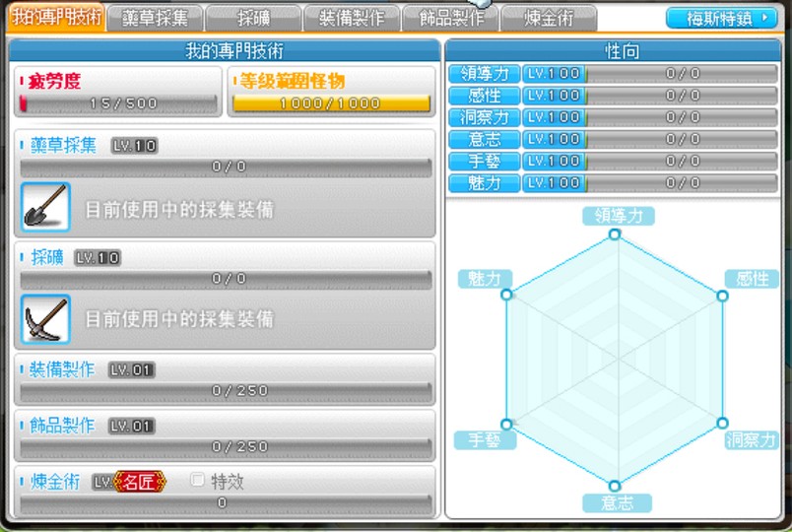Switch to the 煉金術 tab
This screenshot has width=792, height=532.
548,18
